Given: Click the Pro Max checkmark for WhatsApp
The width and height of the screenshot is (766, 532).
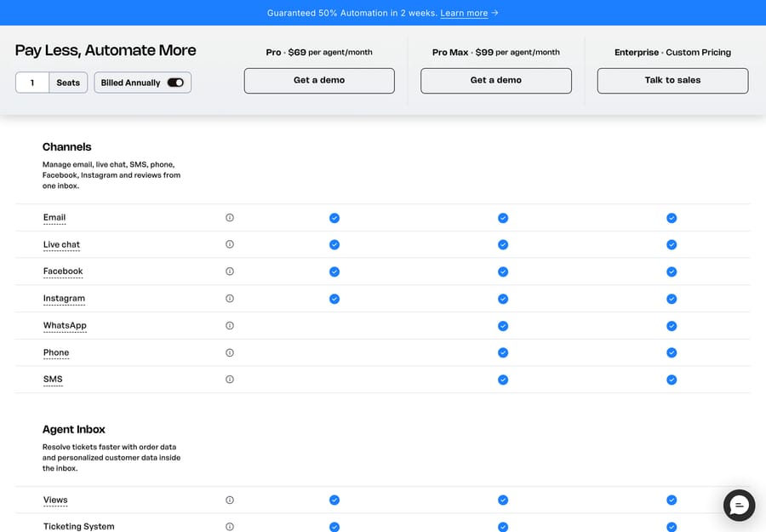Looking at the screenshot, I should coord(503,326).
